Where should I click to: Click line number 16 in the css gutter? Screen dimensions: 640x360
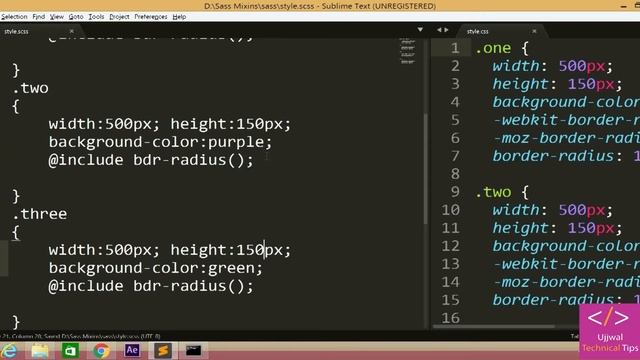point(450,318)
